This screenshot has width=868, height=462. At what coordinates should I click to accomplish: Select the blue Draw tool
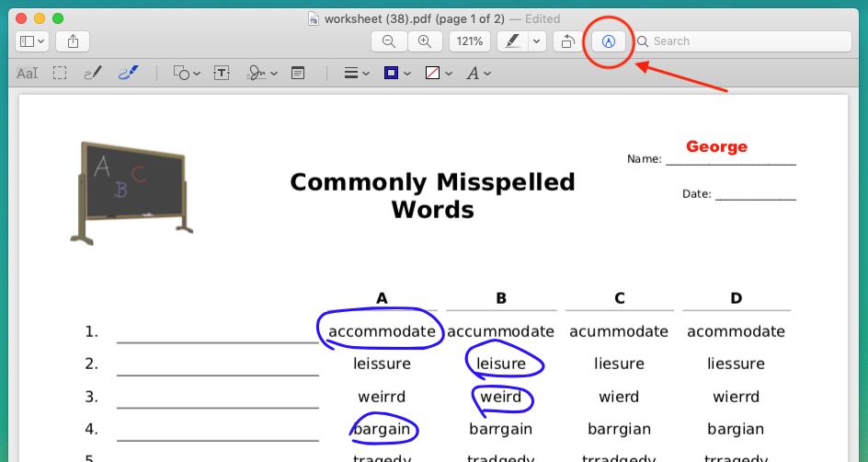(128, 73)
